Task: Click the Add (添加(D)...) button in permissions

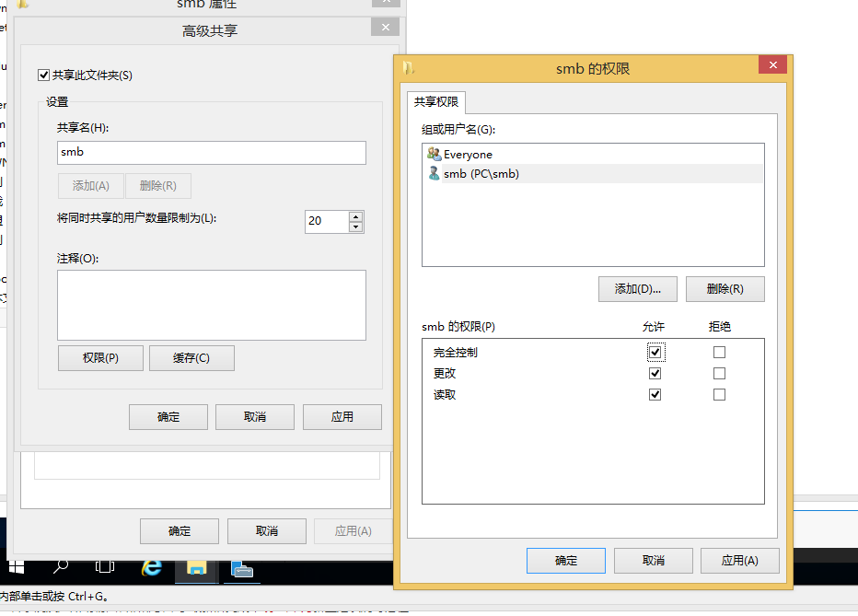Action: pos(637,289)
